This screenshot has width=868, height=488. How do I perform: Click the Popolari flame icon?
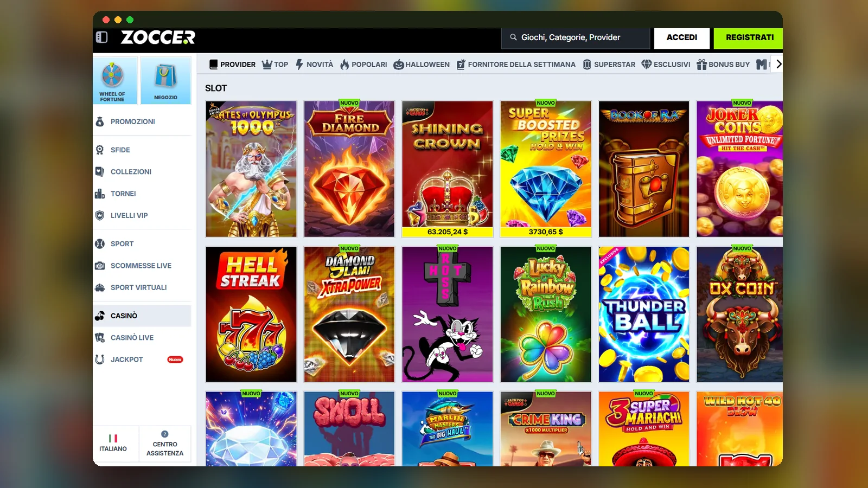(x=344, y=65)
